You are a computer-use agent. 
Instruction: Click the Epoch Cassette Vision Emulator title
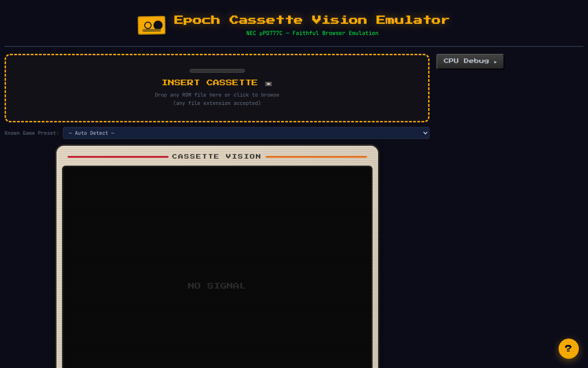pos(311,20)
